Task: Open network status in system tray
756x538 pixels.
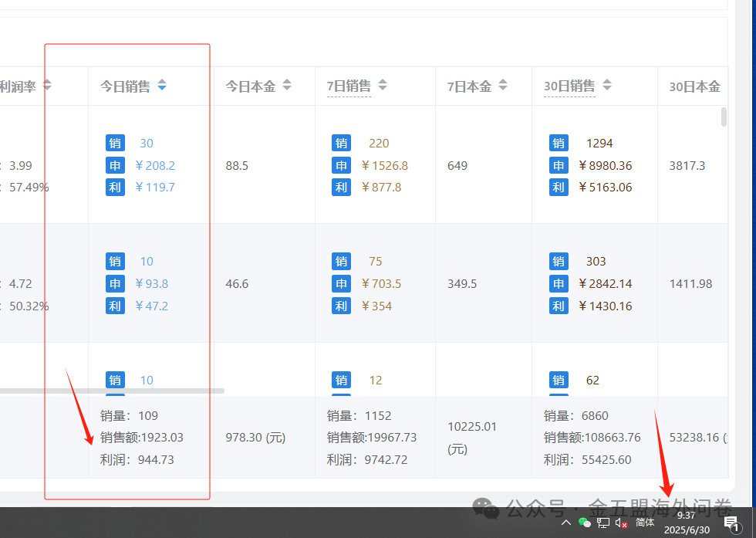Action: tap(602, 523)
